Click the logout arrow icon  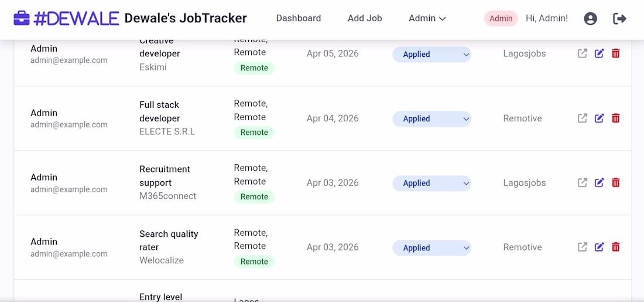(x=619, y=19)
